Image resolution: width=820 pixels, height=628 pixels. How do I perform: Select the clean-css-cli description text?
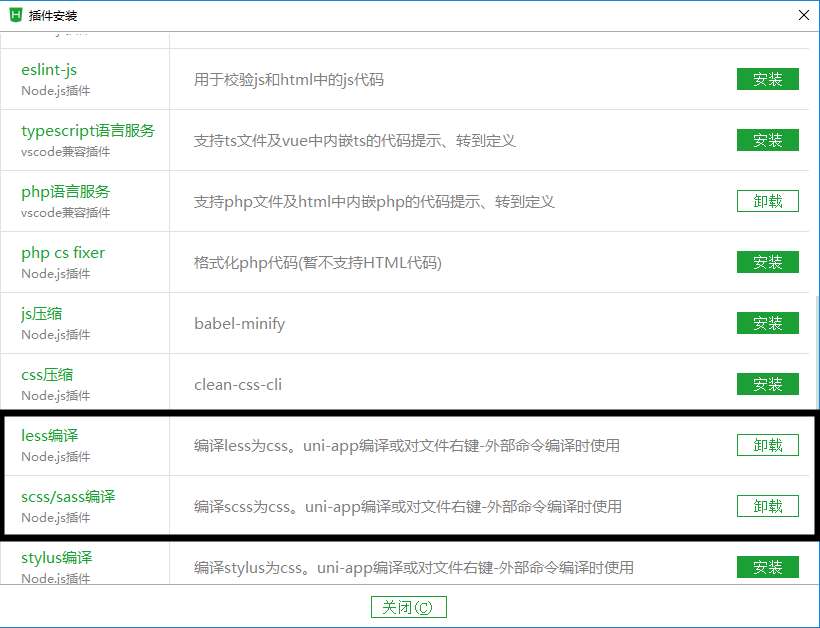[238, 385]
